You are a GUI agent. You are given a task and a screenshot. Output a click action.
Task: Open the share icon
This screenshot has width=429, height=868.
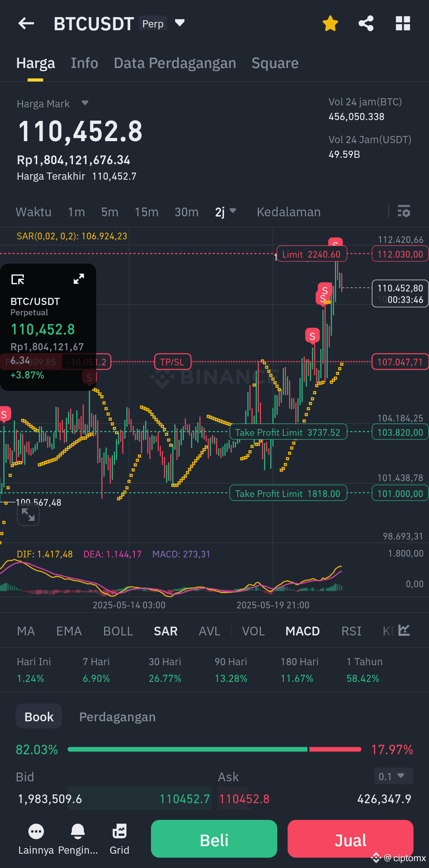tap(366, 23)
